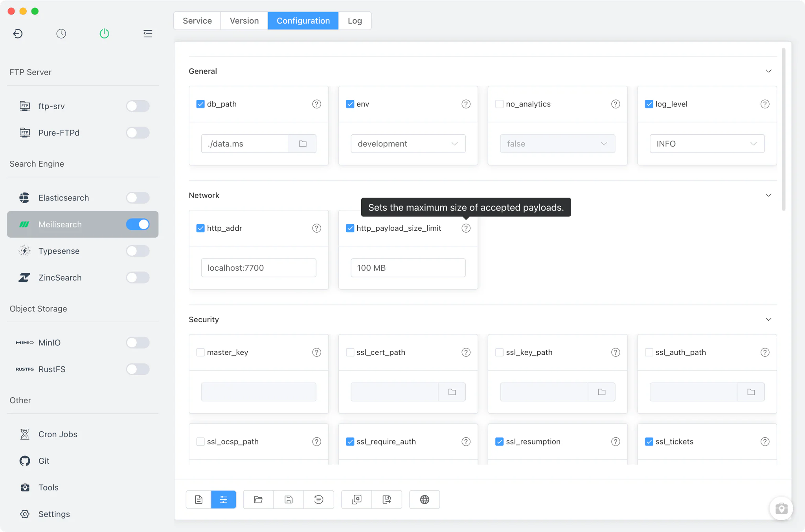Click the globe toolbar icon
Screen dimensions: 805x532
coord(425,499)
